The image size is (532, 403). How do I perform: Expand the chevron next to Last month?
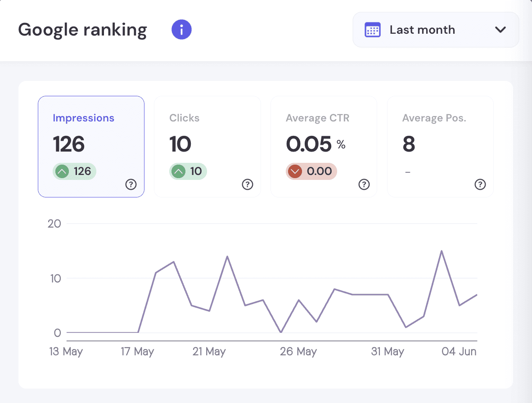[500, 30]
